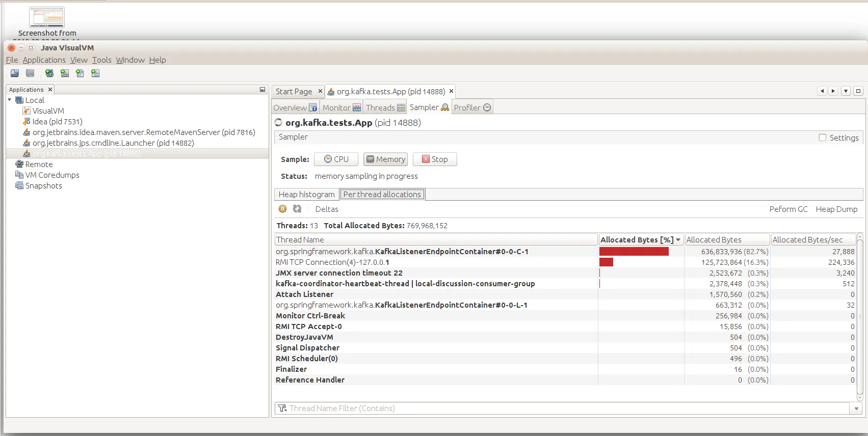This screenshot has height=436, width=868.
Task: Click the thread table vertical scrollbar
Action: 860,316
